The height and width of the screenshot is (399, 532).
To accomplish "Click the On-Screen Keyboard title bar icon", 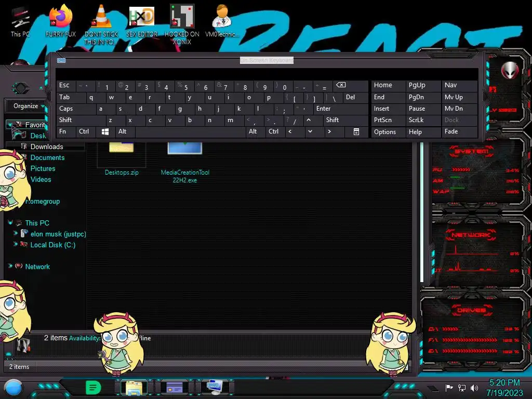I will [x=61, y=60].
